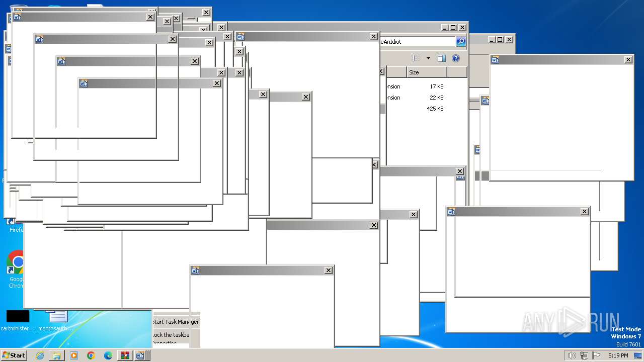Click the Change your view icon in Explorer
The height and width of the screenshot is (362, 644).
tap(416, 58)
